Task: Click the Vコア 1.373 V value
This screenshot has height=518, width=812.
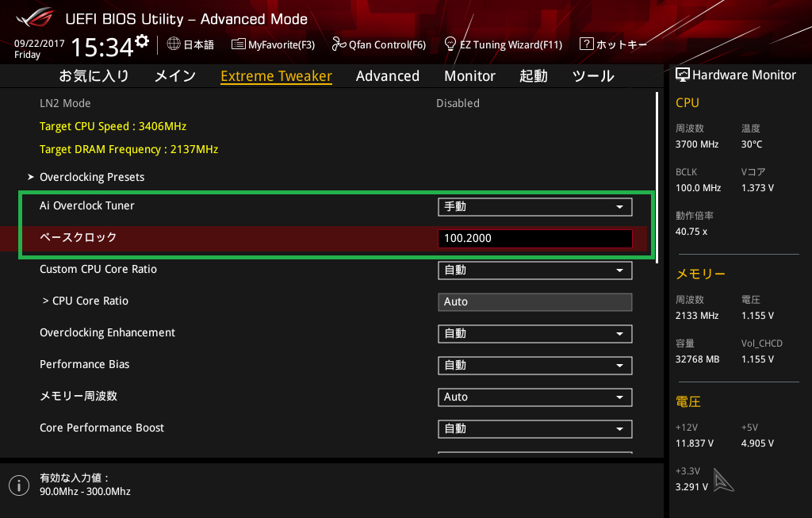Action: (757, 188)
